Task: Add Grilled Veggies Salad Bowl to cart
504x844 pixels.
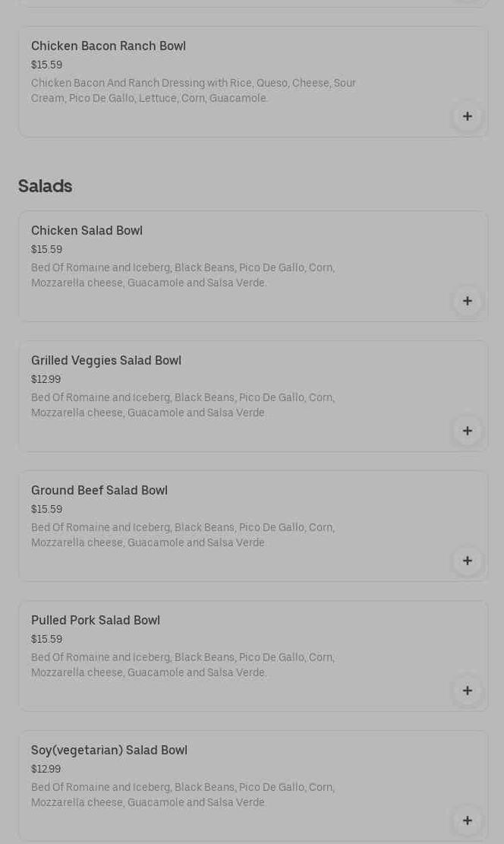Action: pyautogui.click(x=467, y=431)
